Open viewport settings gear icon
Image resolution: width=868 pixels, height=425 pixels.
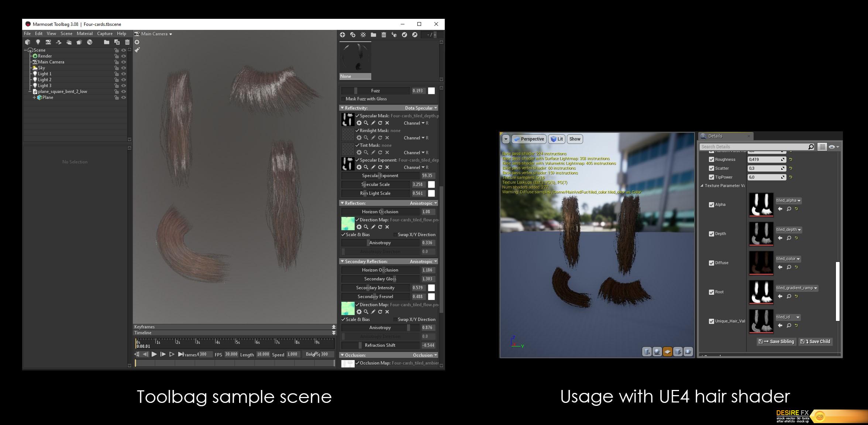(137, 42)
